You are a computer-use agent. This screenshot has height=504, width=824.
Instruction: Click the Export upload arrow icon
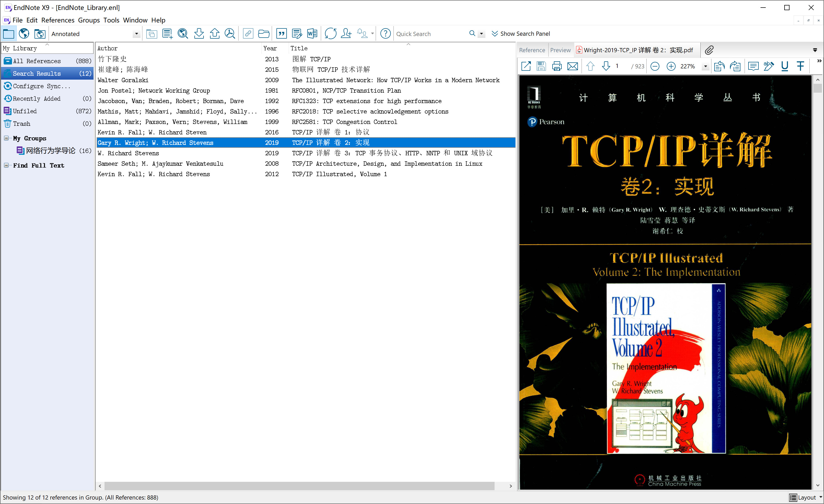pyautogui.click(x=215, y=34)
